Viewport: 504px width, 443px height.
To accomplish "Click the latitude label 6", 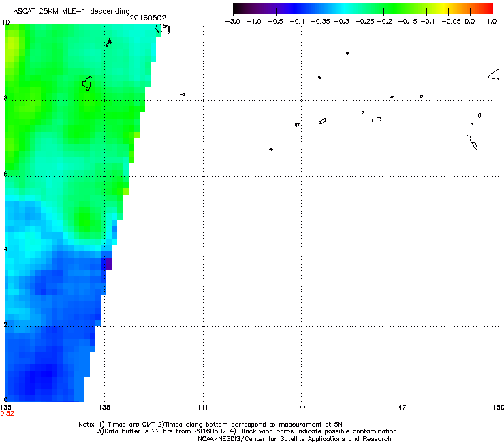I will click(5, 174).
